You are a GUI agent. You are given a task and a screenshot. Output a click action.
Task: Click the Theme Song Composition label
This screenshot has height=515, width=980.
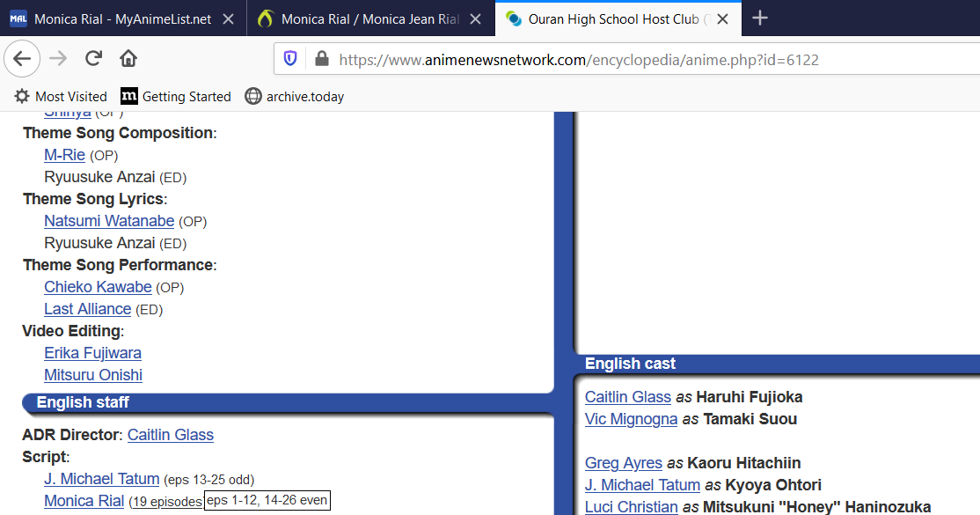pos(118,133)
